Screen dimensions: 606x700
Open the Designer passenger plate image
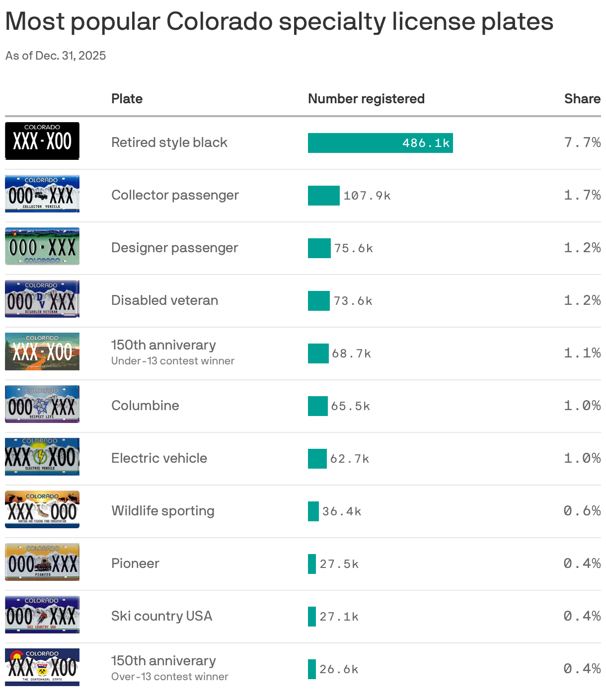click(x=42, y=246)
